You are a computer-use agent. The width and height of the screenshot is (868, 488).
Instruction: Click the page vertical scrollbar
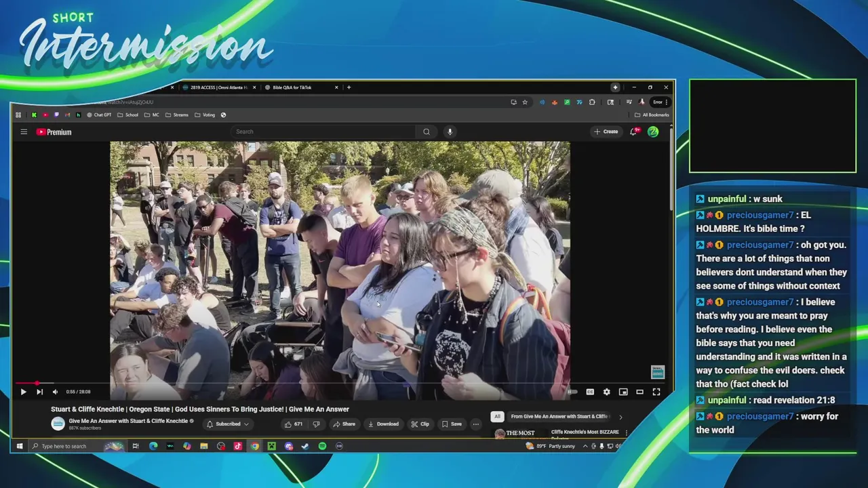(671, 169)
